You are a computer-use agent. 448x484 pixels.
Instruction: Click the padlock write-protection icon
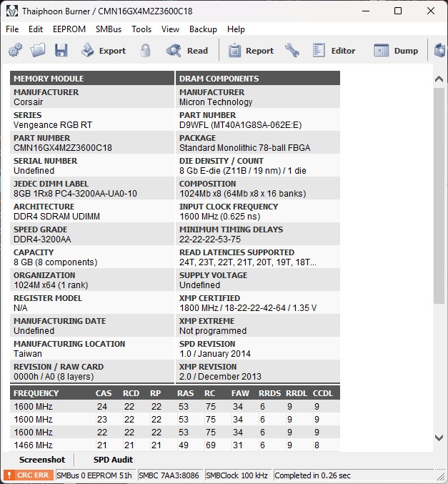tap(145, 50)
